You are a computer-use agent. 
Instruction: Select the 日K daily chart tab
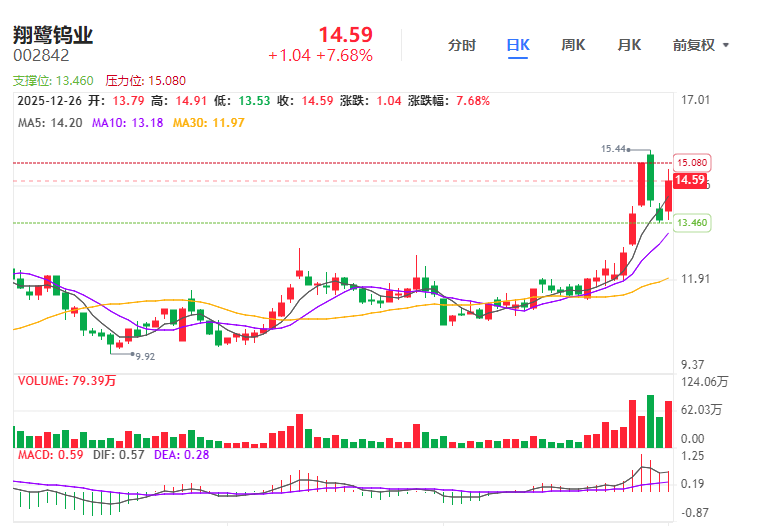pos(518,46)
